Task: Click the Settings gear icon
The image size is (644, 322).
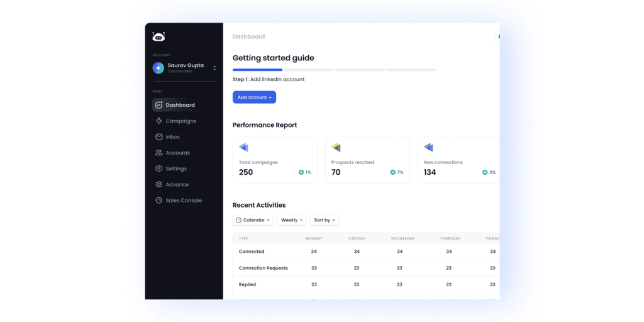Action: 158,169
